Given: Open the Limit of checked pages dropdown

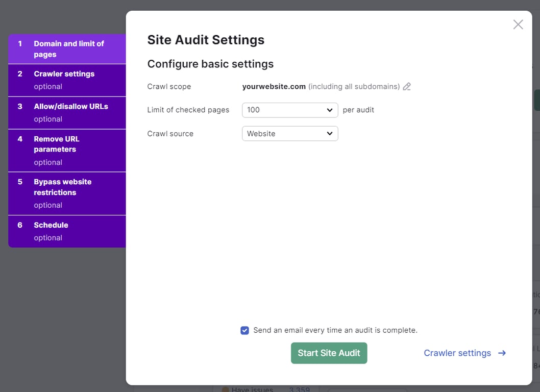Looking at the screenshot, I should click(x=289, y=110).
